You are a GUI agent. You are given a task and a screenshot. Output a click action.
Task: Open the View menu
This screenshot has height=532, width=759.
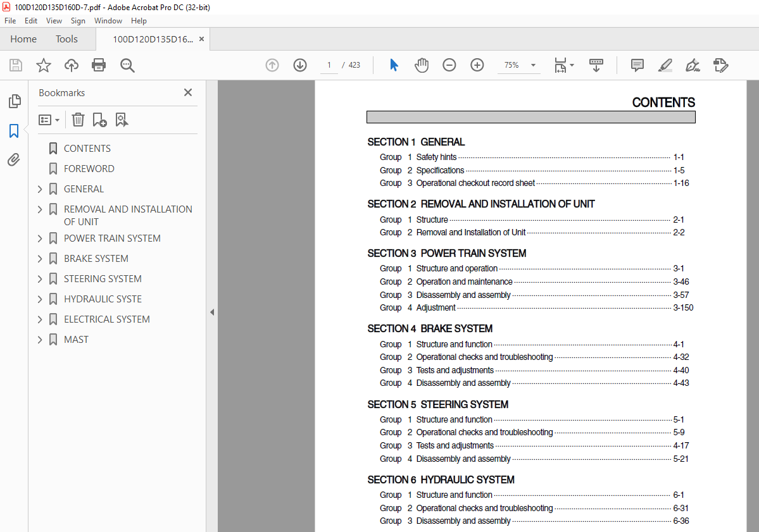[54, 21]
